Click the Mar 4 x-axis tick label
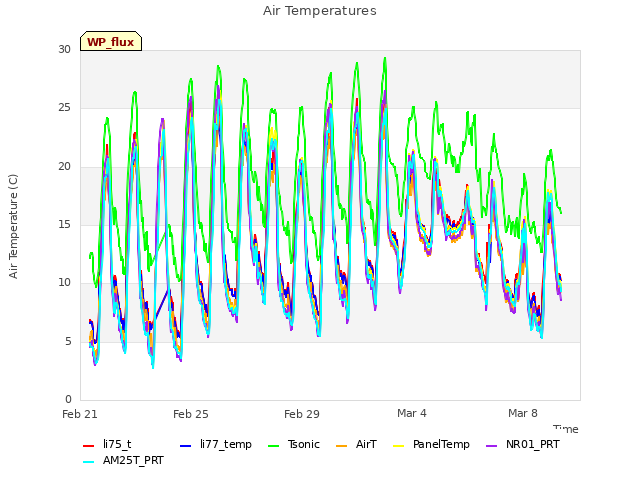The image size is (640, 480). tap(412, 413)
